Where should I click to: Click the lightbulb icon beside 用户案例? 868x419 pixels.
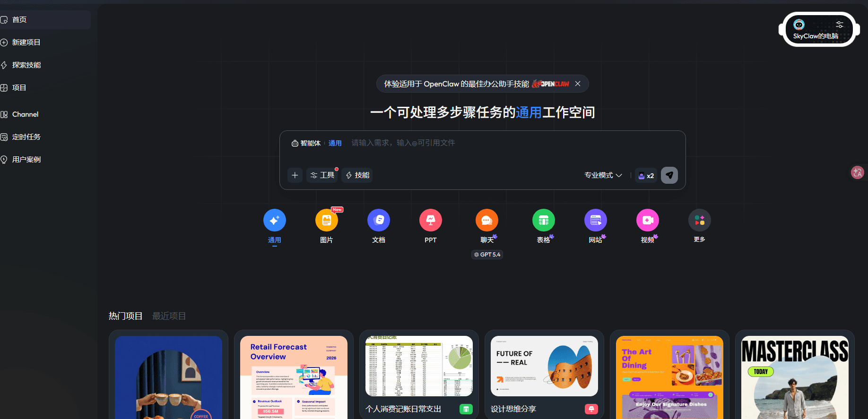click(x=4, y=160)
